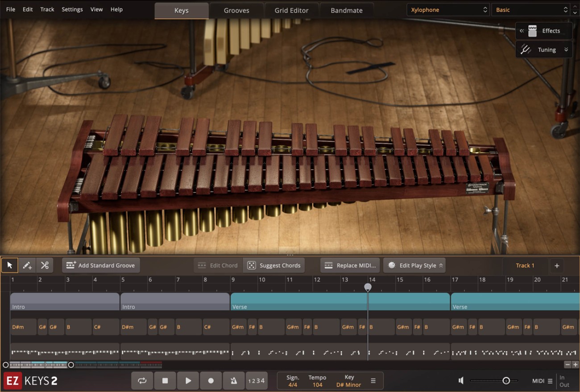Enable the metronome

[x=234, y=380]
